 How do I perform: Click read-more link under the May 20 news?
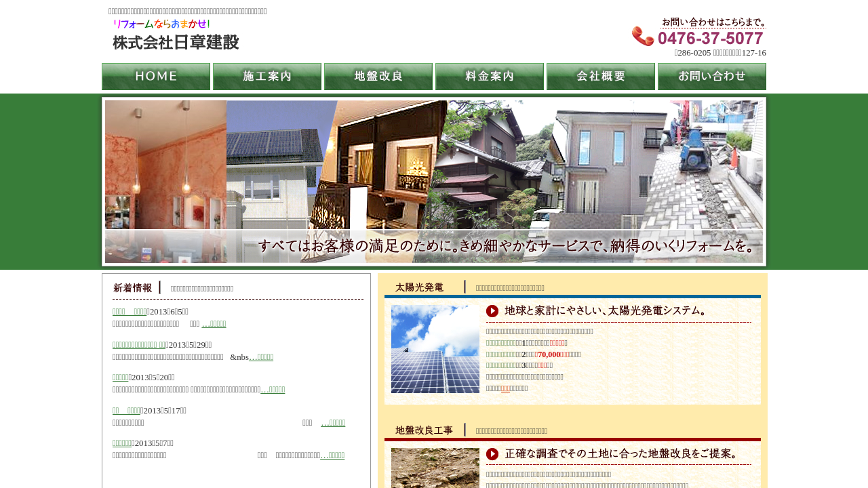pos(273,390)
